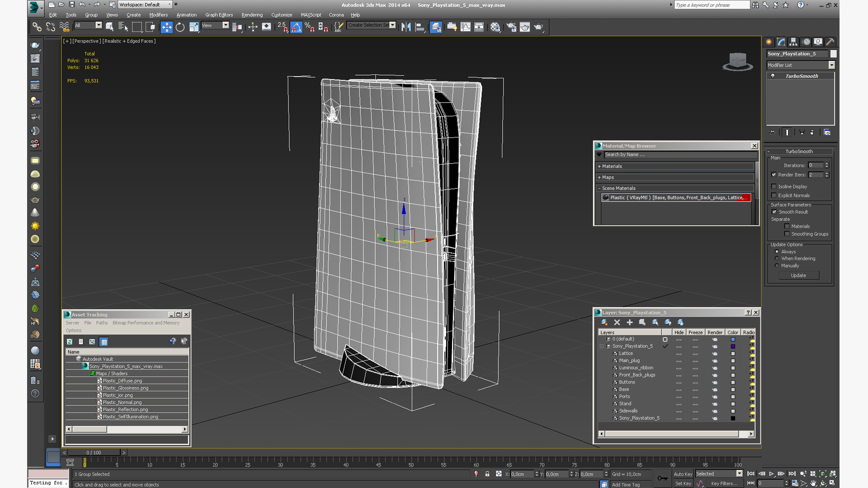Image resolution: width=868 pixels, height=488 pixels.
Task: Click the Pan View hand icon
Action: (x=813, y=483)
